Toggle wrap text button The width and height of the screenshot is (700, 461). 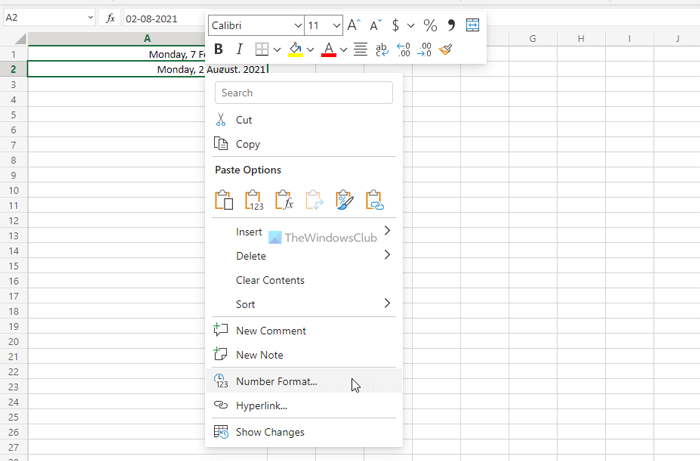[382, 49]
